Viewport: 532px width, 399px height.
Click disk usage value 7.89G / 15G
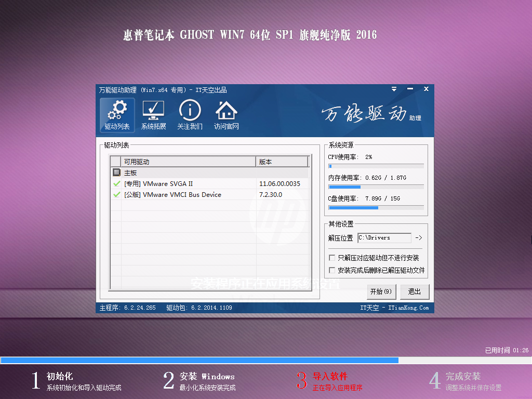click(382, 198)
